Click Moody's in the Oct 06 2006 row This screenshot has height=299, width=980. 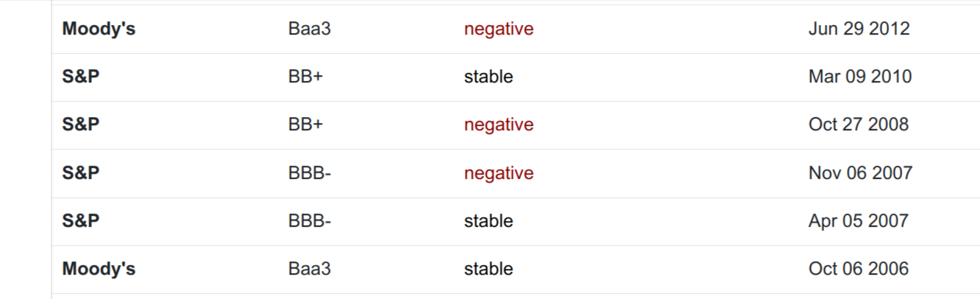click(x=99, y=269)
